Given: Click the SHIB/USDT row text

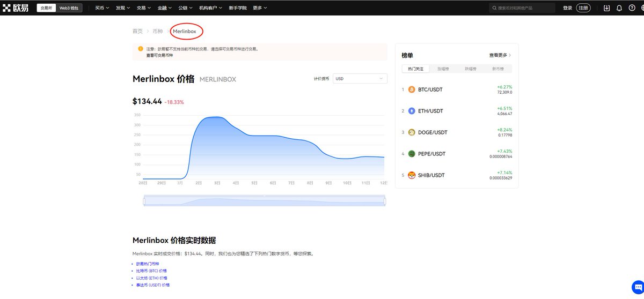Looking at the screenshot, I should pos(431,175).
